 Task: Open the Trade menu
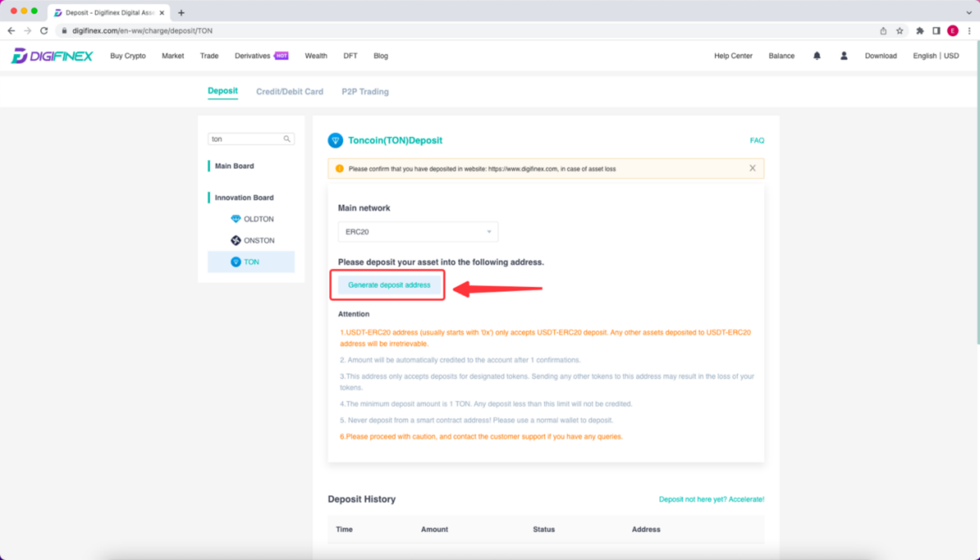(209, 56)
